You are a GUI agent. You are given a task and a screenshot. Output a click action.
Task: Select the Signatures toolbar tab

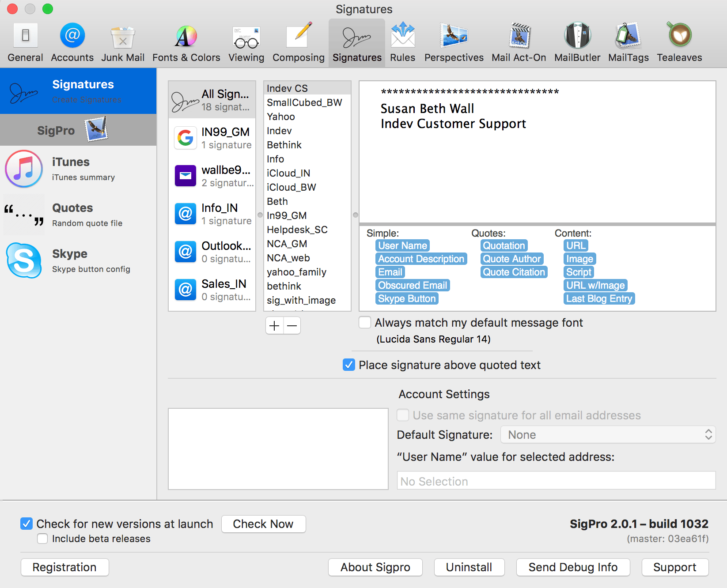357,43
